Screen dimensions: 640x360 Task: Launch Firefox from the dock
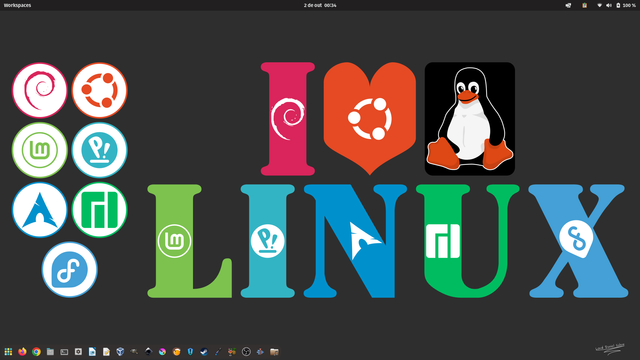[22, 351]
